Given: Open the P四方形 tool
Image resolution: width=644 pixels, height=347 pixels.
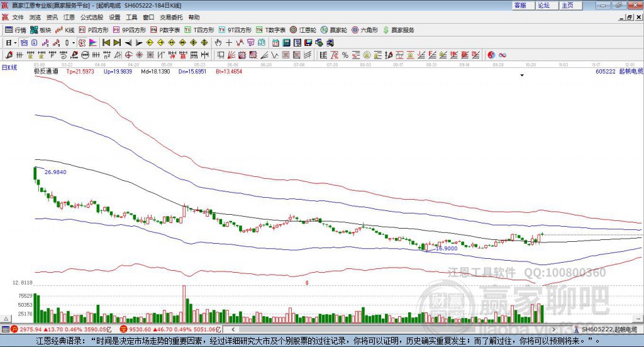Looking at the screenshot, I should point(94,30).
